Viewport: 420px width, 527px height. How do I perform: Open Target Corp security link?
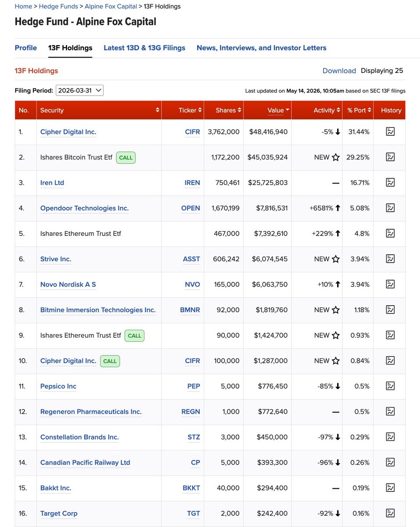click(x=59, y=514)
